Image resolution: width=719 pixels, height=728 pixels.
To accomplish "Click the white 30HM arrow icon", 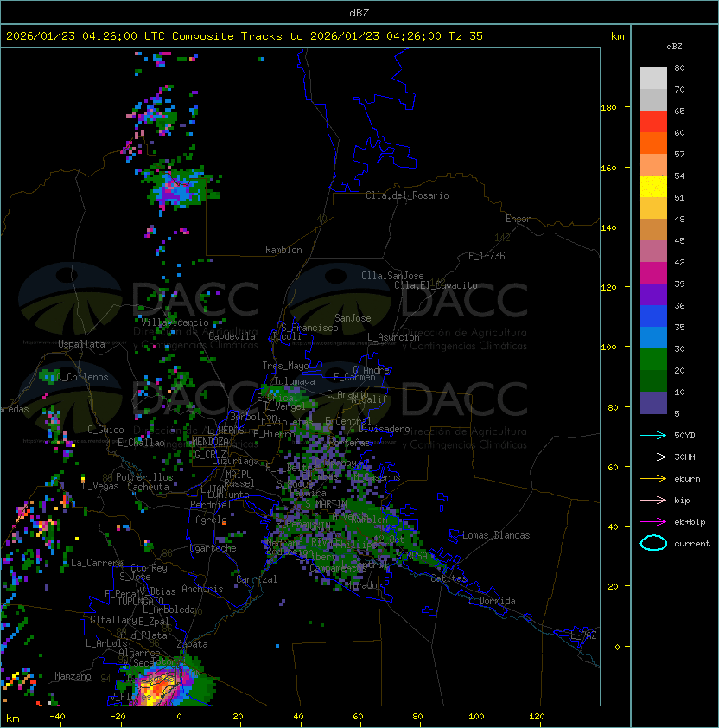I will (653, 457).
